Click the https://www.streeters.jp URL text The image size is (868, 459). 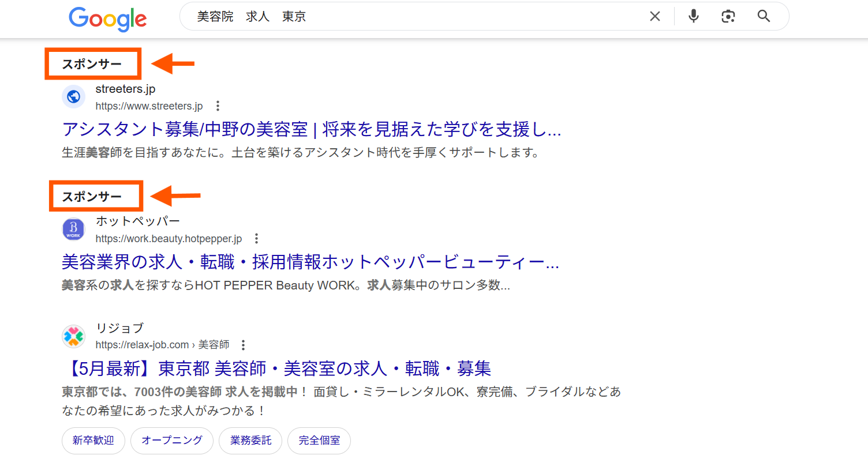149,106
